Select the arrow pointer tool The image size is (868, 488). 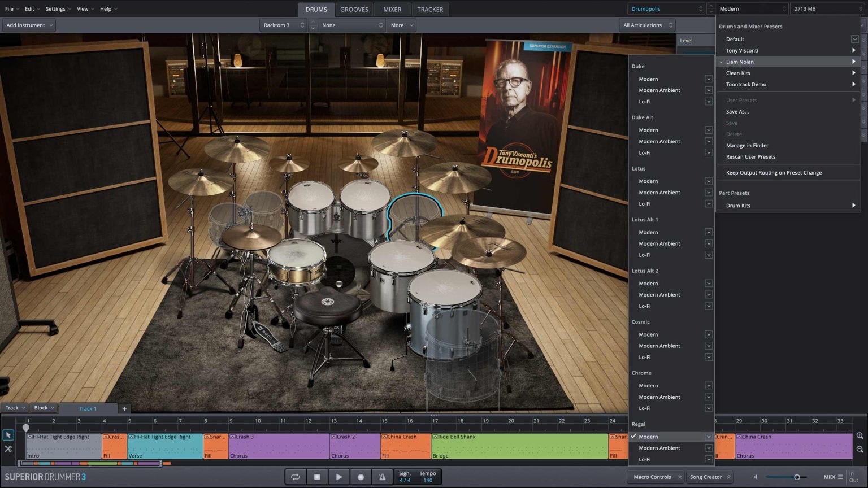pos(8,435)
